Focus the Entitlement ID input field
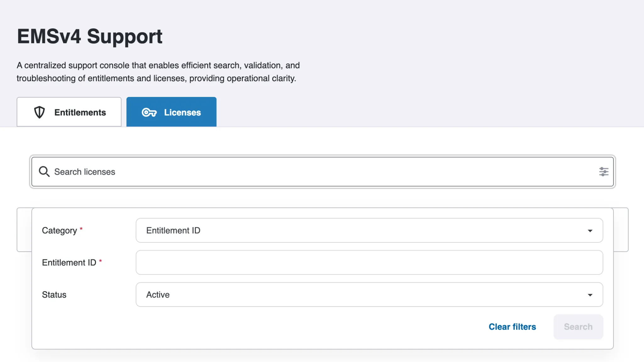 pos(369,263)
